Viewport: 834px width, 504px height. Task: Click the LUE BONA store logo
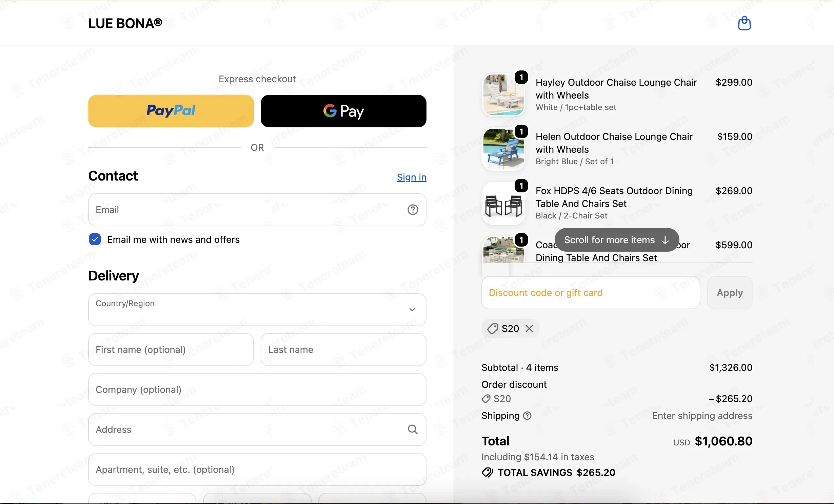[x=125, y=23]
